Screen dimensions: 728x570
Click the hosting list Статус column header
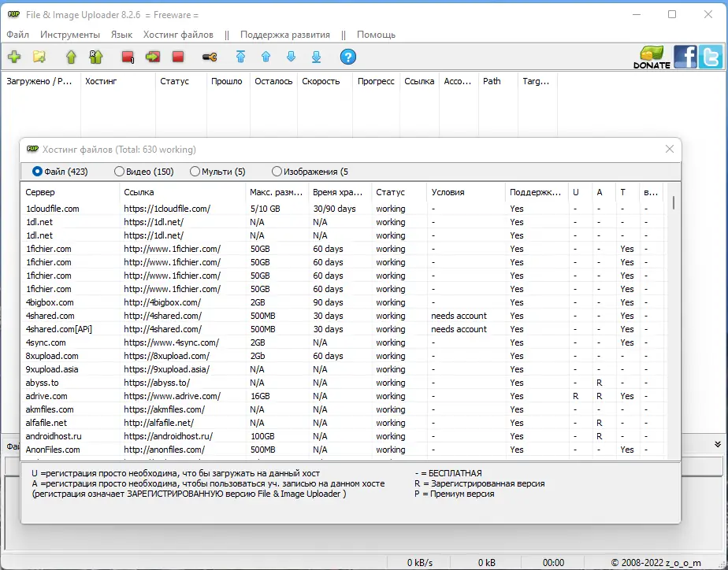[x=399, y=192]
